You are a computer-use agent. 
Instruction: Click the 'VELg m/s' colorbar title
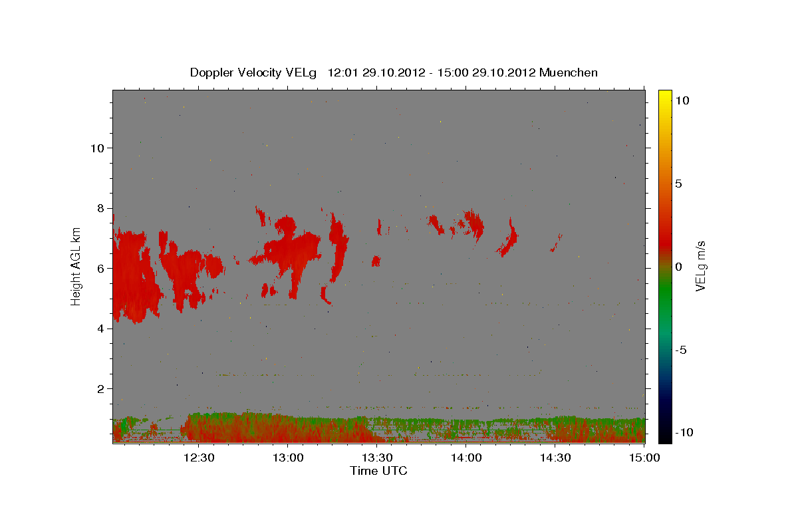pyautogui.click(x=700, y=266)
